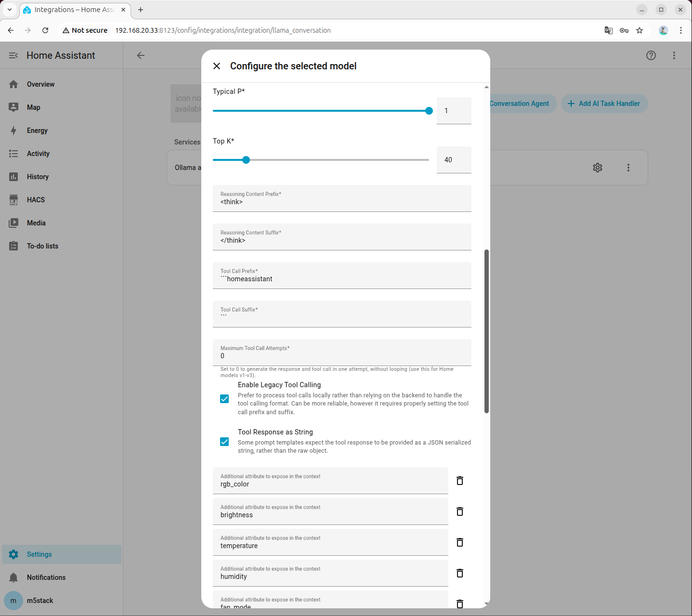Delete the brightness attribute entry
Image resolution: width=692 pixels, height=616 pixels.
coord(460,511)
